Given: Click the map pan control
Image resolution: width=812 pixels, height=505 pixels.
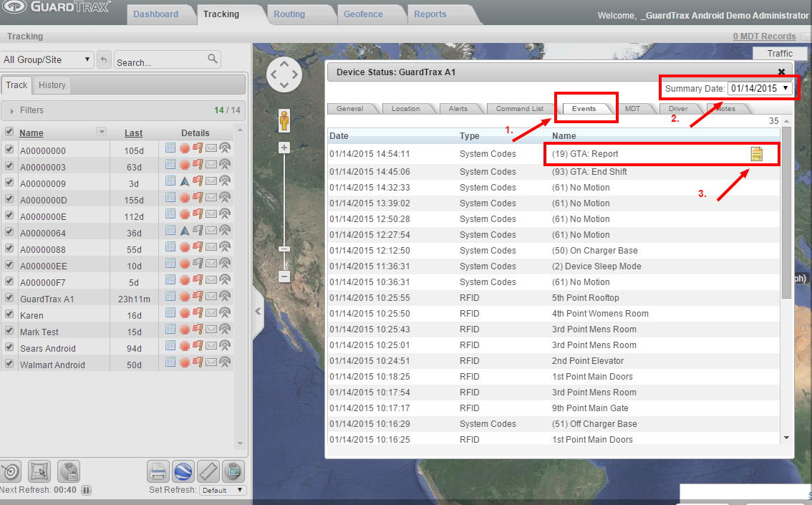Looking at the screenshot, I should pyautogui.click(x=284, y=74).
